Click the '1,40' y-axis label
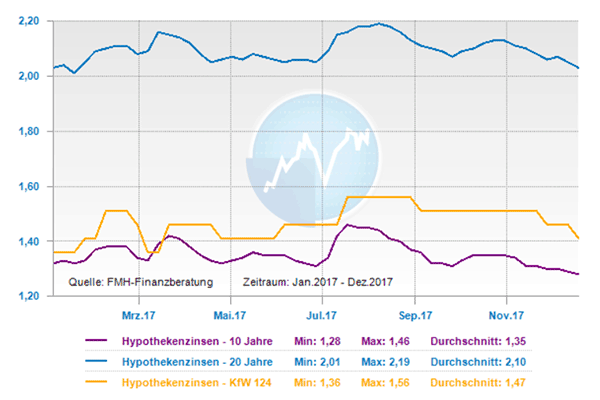 (x=29, y=242)
